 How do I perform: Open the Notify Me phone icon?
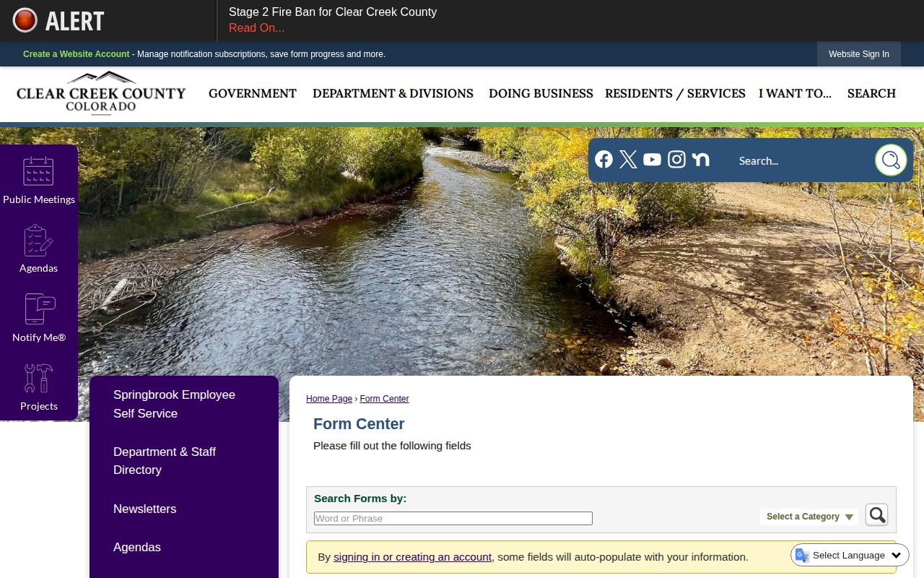(x=39, y=309)
